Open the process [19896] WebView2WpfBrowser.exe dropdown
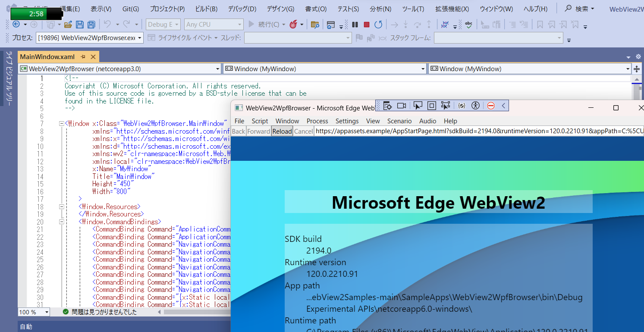The height and width of the screenshot is (332, 644). tap(90, 38)
